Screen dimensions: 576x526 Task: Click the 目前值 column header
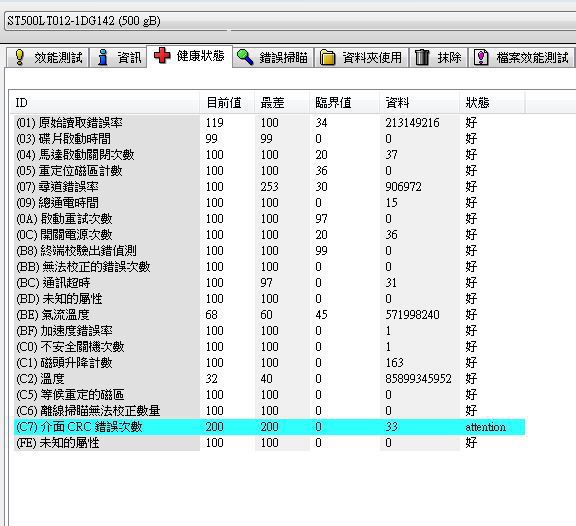tap(227, 102)
